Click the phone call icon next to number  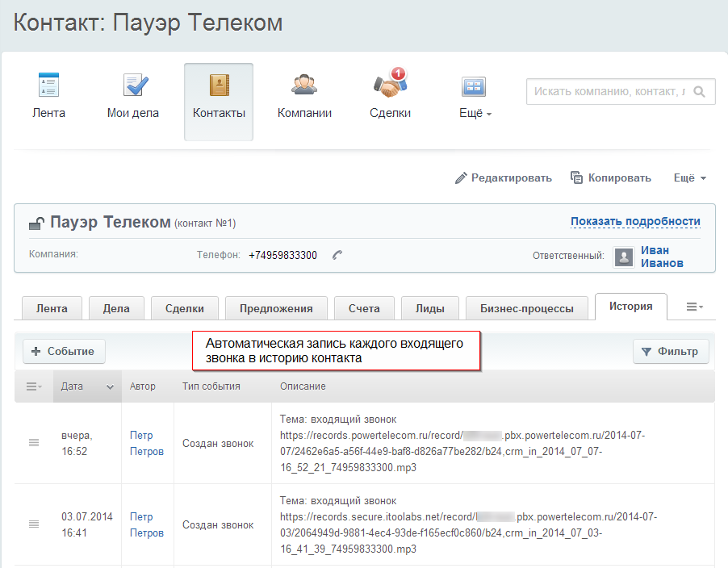click(337, 256)
